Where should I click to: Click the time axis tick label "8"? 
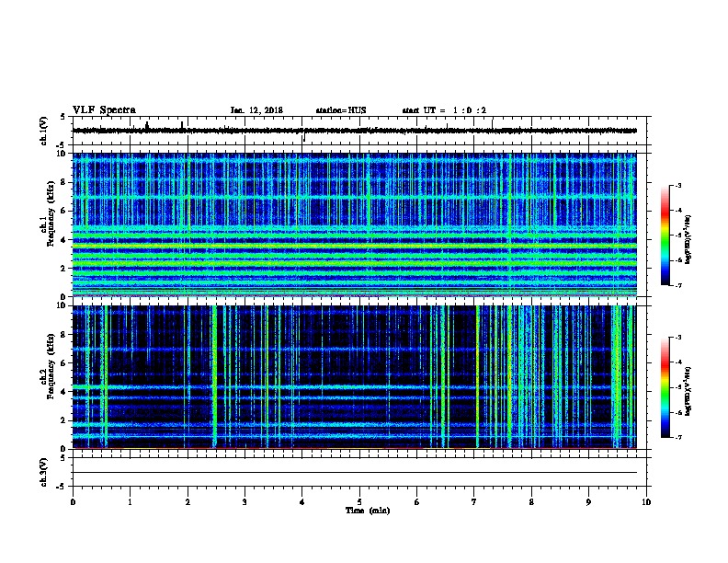point(531,502)
